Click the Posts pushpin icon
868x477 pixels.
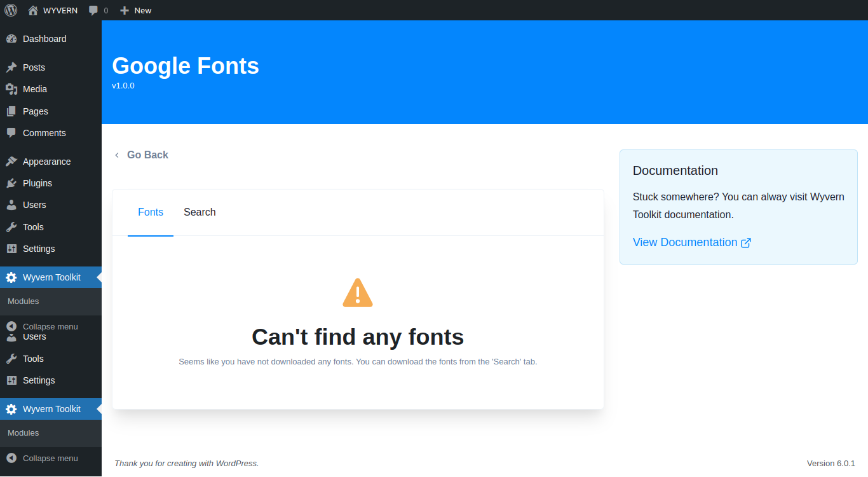pos(11,67)
